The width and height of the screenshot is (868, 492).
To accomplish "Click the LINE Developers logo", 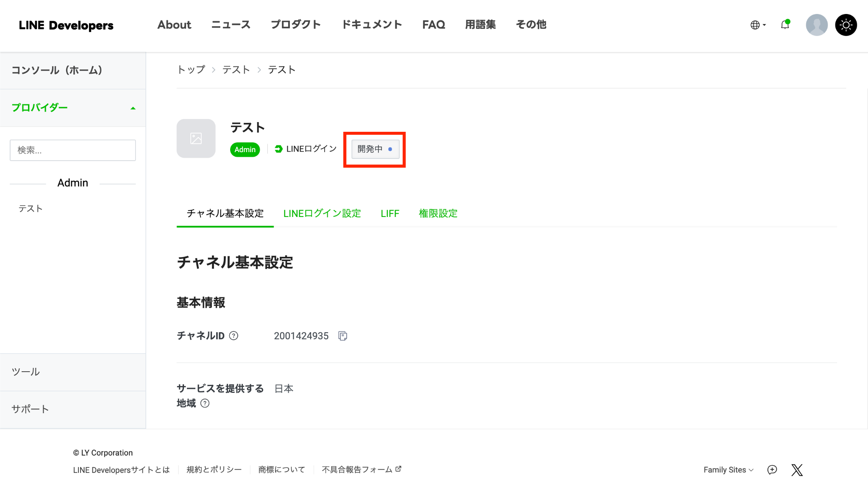I will pos(66,25).
